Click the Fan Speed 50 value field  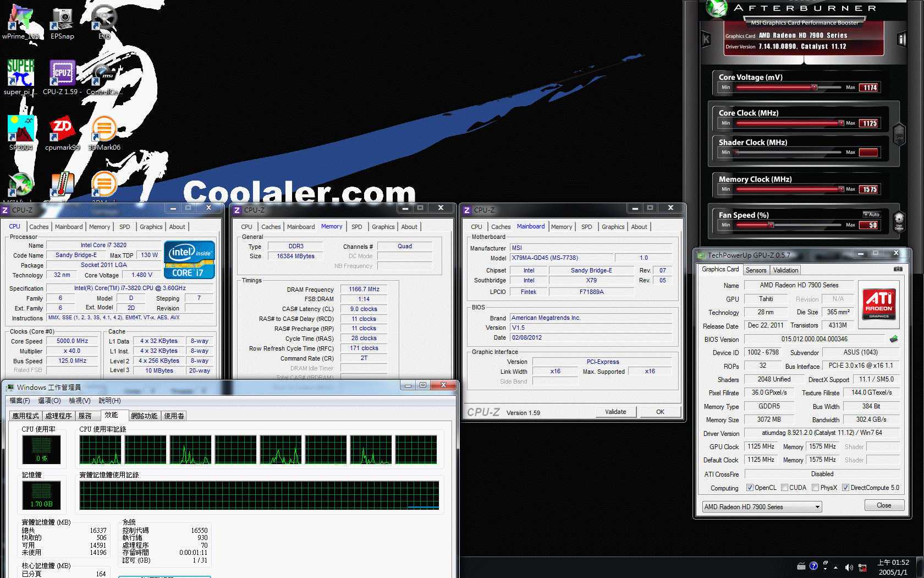pyautogui.click(x=870, y=225)
